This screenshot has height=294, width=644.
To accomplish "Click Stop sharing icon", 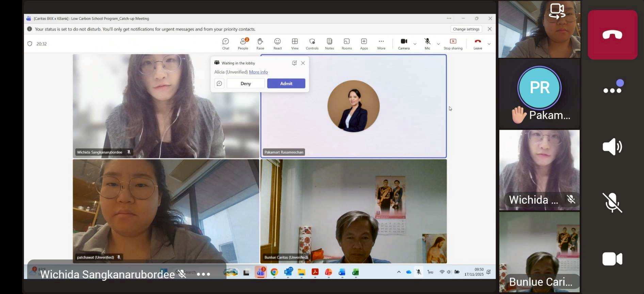I will click(453, 42).
